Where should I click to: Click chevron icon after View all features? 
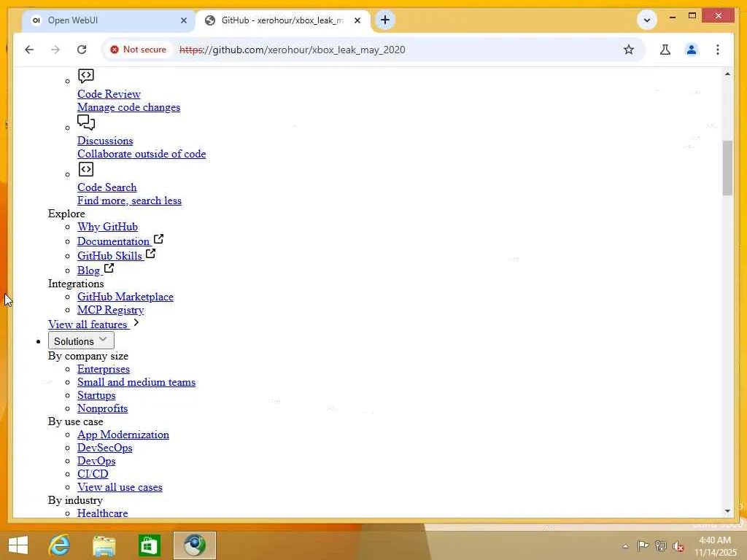coord(136,322)
